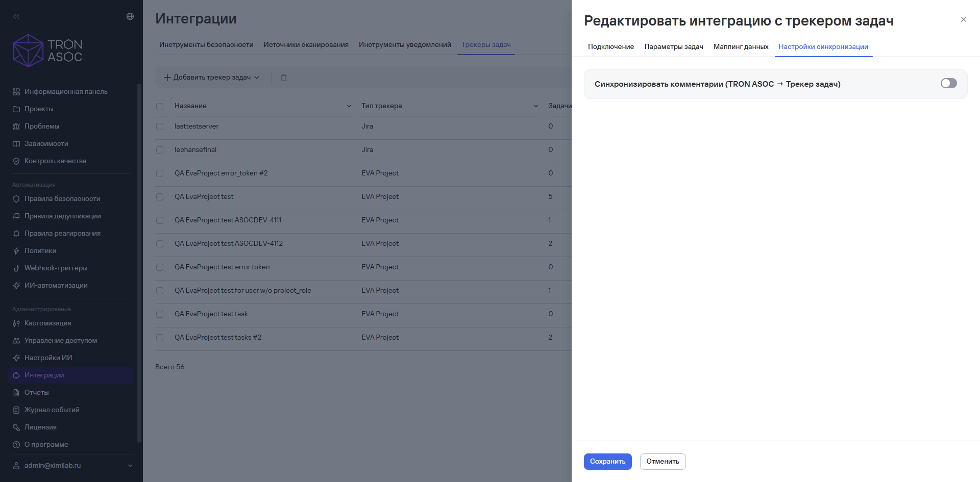Open the language globe icon

(x=130, y=16)
